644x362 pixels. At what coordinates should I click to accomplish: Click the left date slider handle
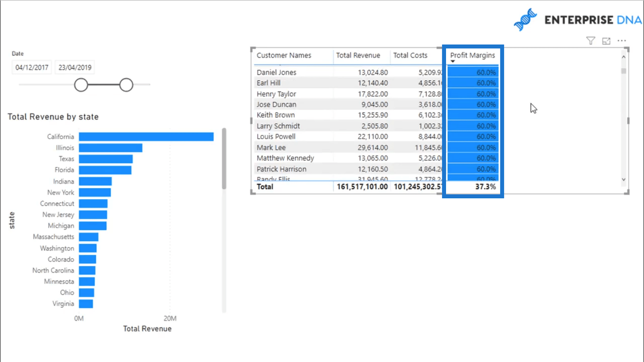(x=81, y=85)
